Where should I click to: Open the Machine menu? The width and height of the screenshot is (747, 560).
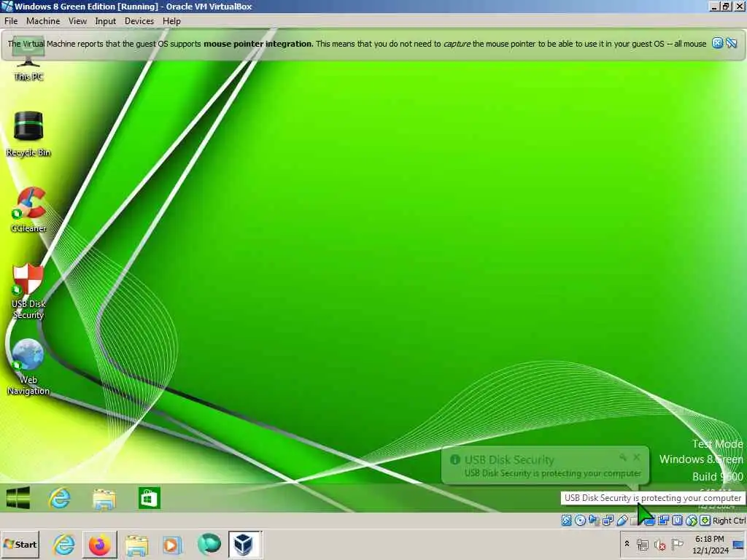43,21
